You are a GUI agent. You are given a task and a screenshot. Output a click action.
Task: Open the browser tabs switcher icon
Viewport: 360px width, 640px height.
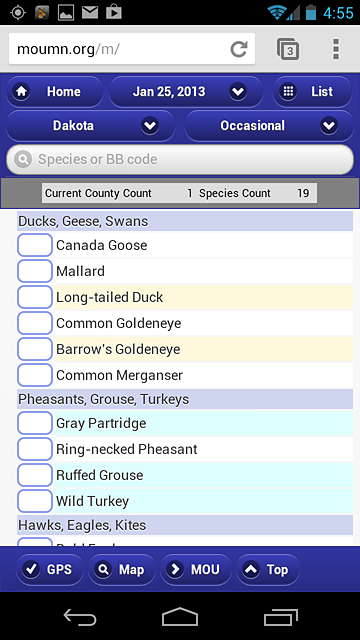(288, 49)
